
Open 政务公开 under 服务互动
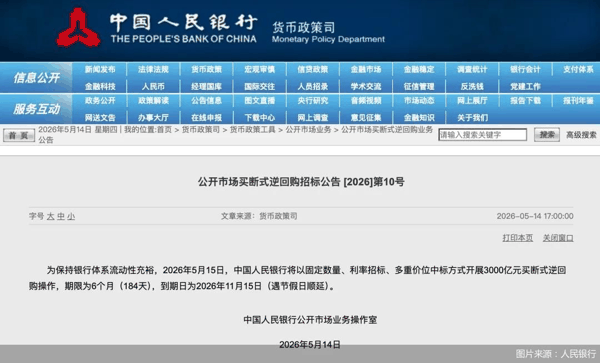coord(100,101)
